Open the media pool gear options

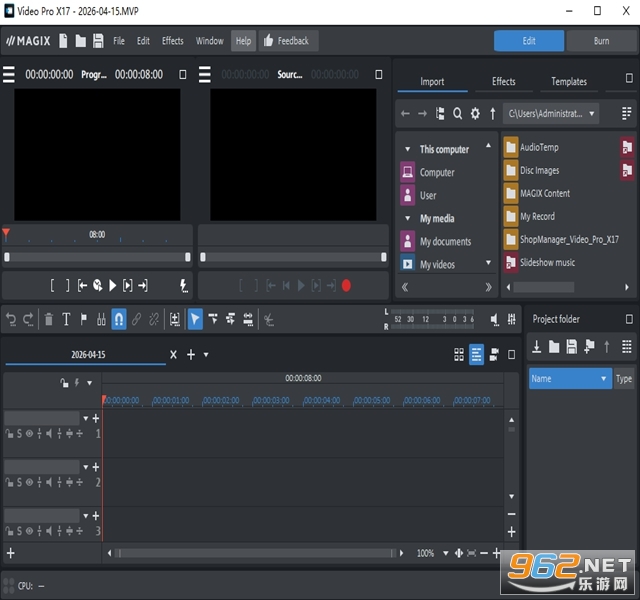(475, 113)
